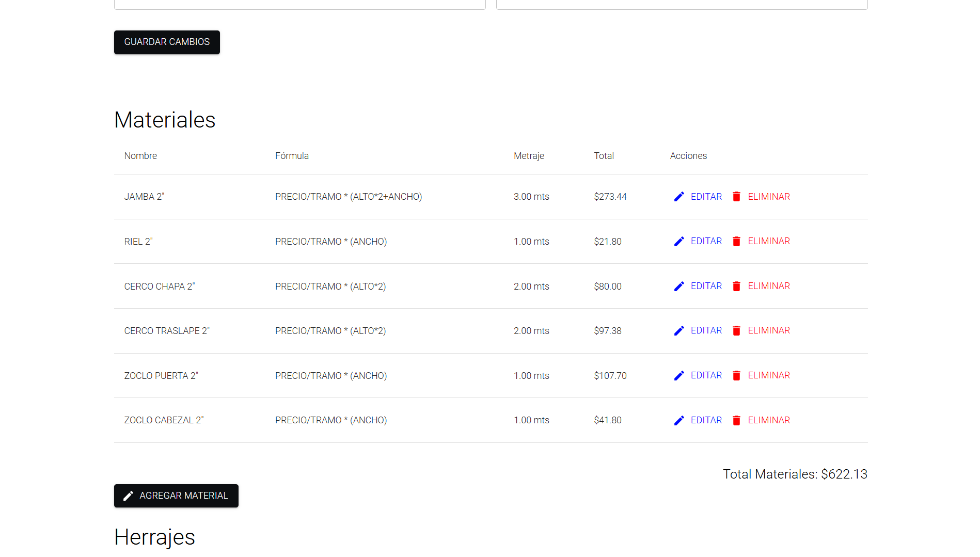980x557 pixels.
Task: Click ELIMINAR text for RIEL 2"
Action: tap(768, 241)
